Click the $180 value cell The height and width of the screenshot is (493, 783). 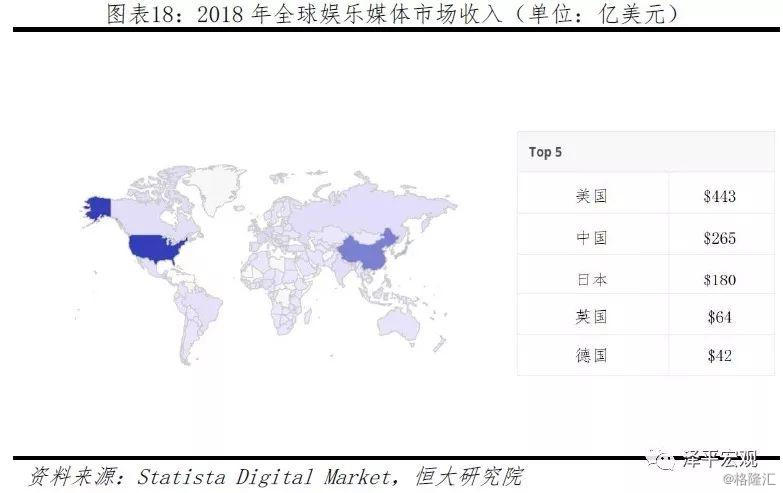pyautogui.click(x=719, y=279)
